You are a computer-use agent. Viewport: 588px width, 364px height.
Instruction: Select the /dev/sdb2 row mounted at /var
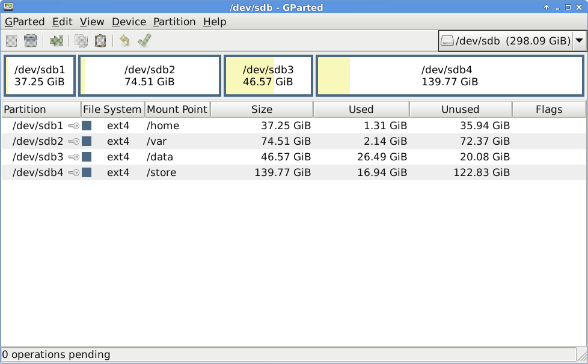pyautogui.click(x=293, y=141)
